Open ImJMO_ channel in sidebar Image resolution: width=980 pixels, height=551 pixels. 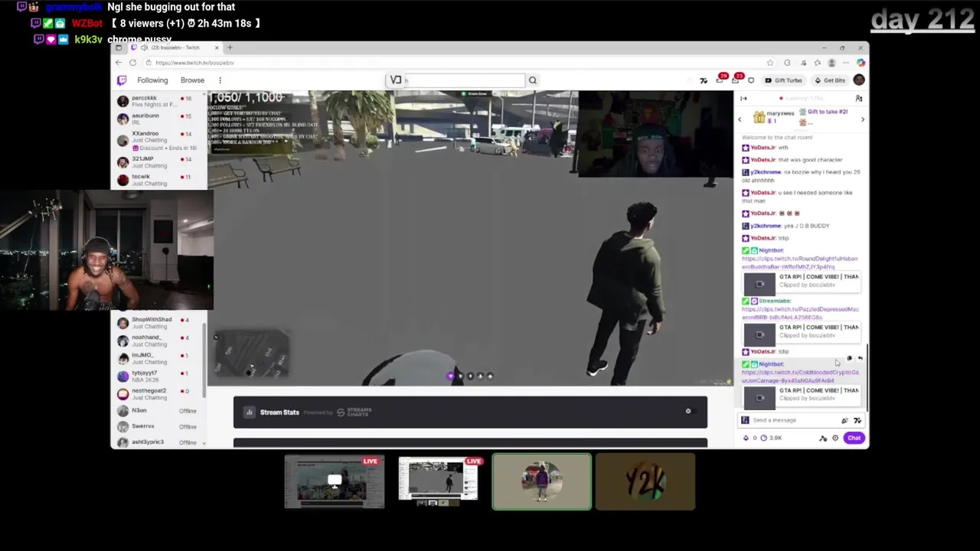click(158, 358)
